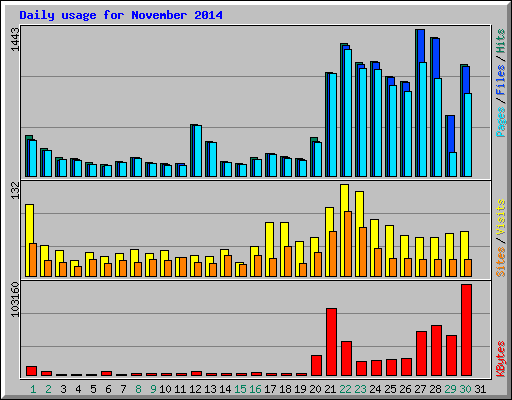Click day 16 on the x-axis
The width and height of the screenshot is (512, 400).
click(x=255, y=389)
